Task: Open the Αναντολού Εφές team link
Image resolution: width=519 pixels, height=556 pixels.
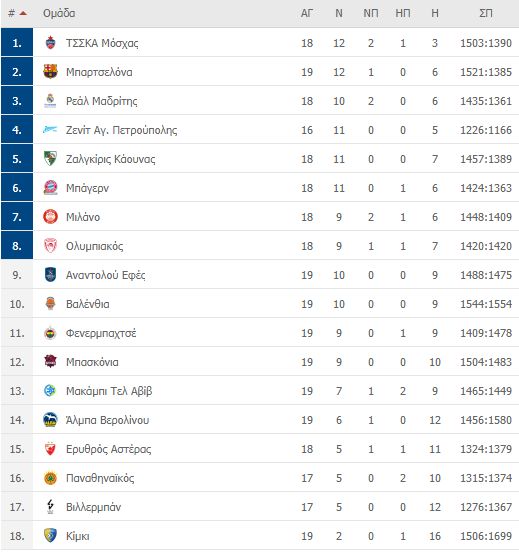Action: [106, 275]
